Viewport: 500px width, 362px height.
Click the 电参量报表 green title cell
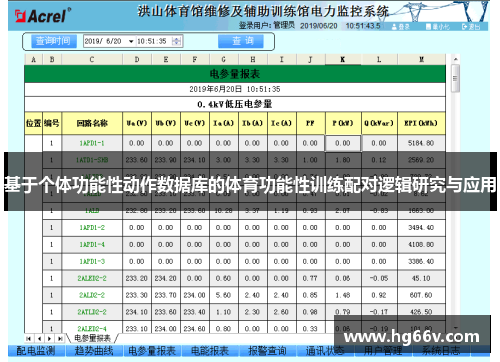pos(235,74)
